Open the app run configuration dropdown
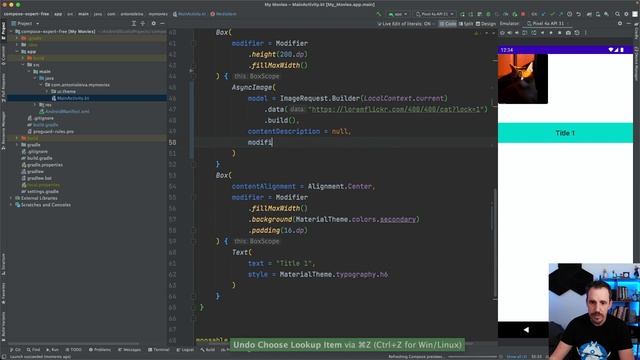 click(398, 14)
